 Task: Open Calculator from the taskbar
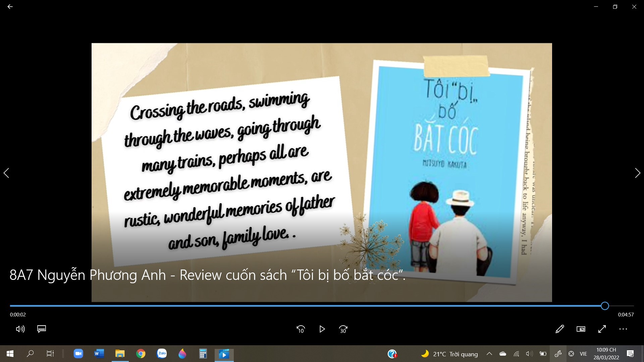(203, 354)
